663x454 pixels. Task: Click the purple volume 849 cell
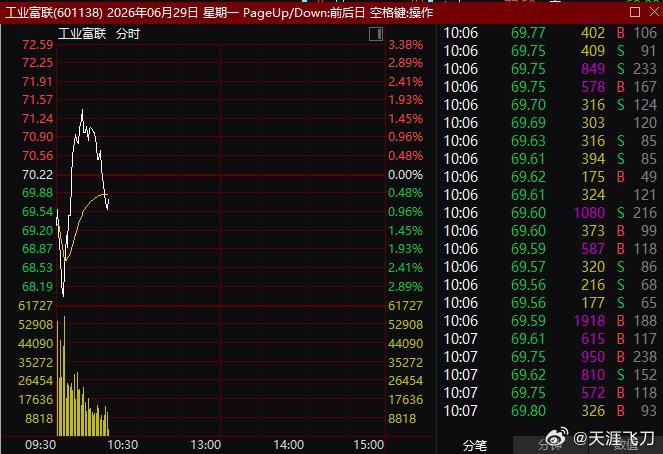tap(593, 69)
